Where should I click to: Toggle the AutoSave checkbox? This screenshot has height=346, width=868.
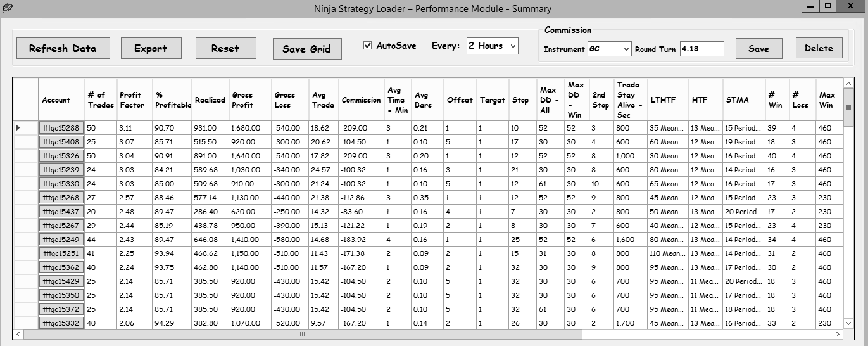(x=368, y=46)
